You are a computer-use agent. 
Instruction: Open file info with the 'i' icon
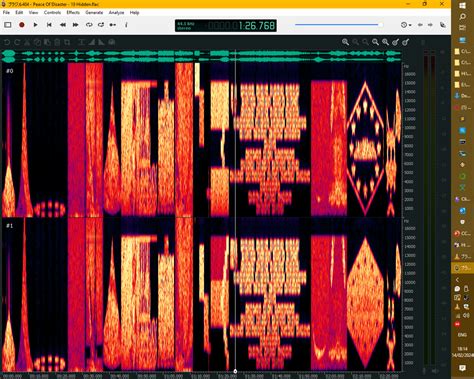click(x=126, y=25)
